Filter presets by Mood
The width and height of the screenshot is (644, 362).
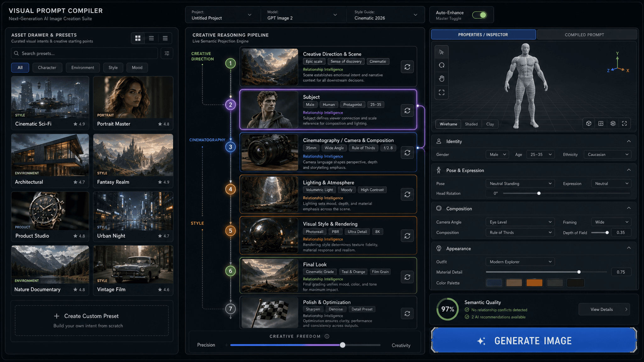click(137, 68)
